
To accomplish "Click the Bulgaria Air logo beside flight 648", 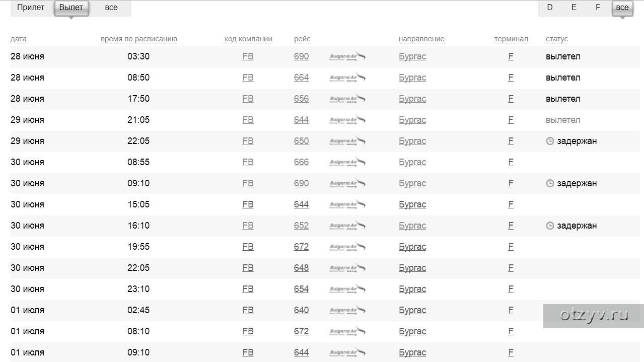I will (347, 268).
